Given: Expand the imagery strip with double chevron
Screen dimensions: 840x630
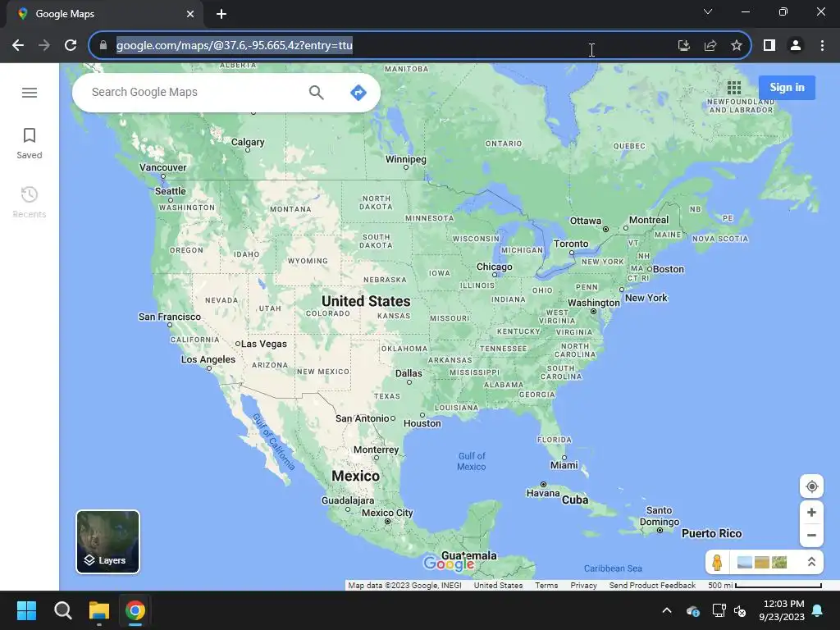Looking at the screenshot, I should click(811, 562).
